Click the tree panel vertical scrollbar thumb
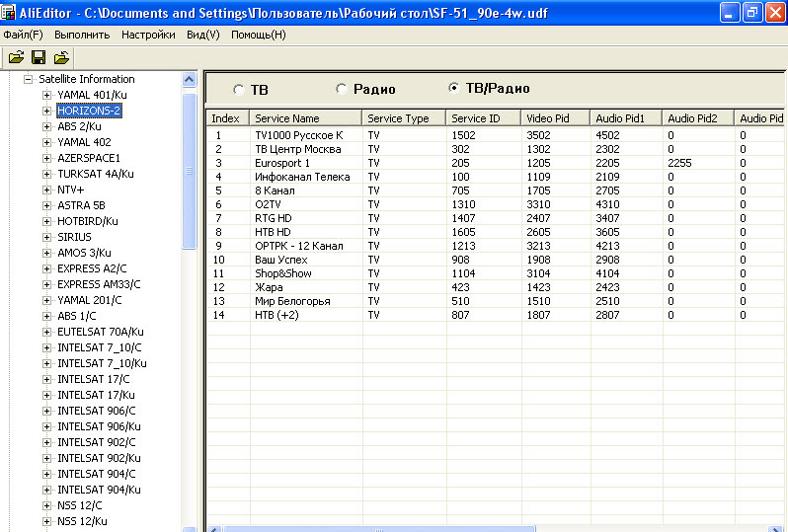 click(x=190, y=171)
